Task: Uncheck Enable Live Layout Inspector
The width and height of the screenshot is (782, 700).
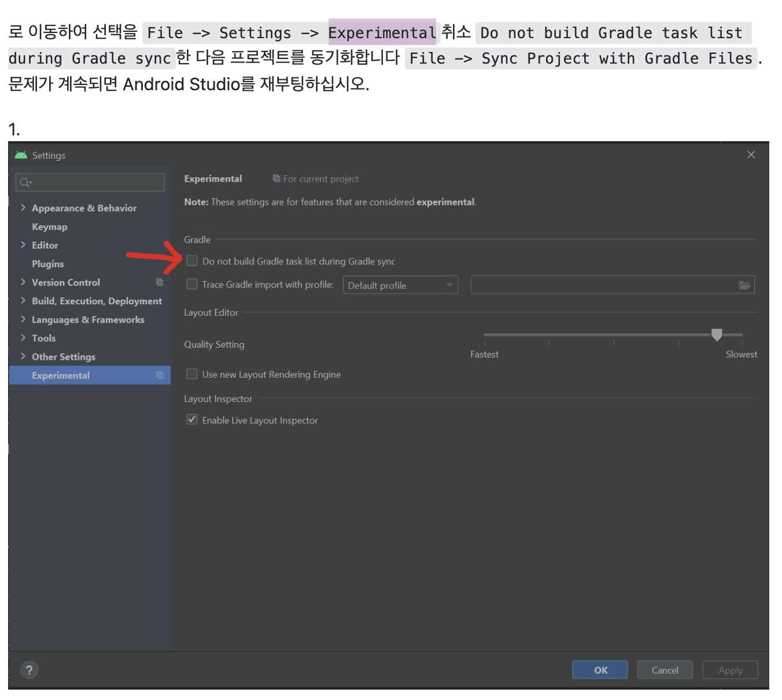Action: (192, 420)
